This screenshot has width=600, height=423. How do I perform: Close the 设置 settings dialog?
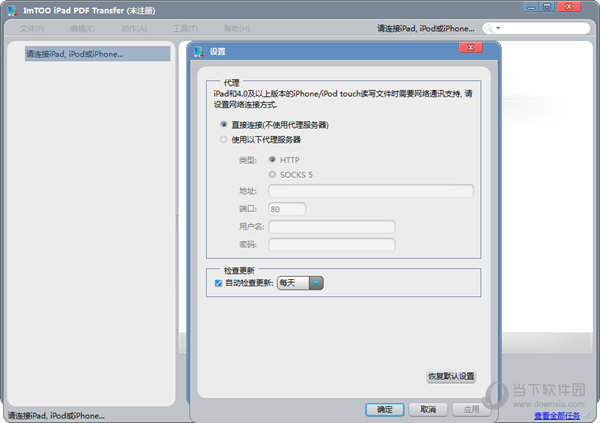point(471,47)
